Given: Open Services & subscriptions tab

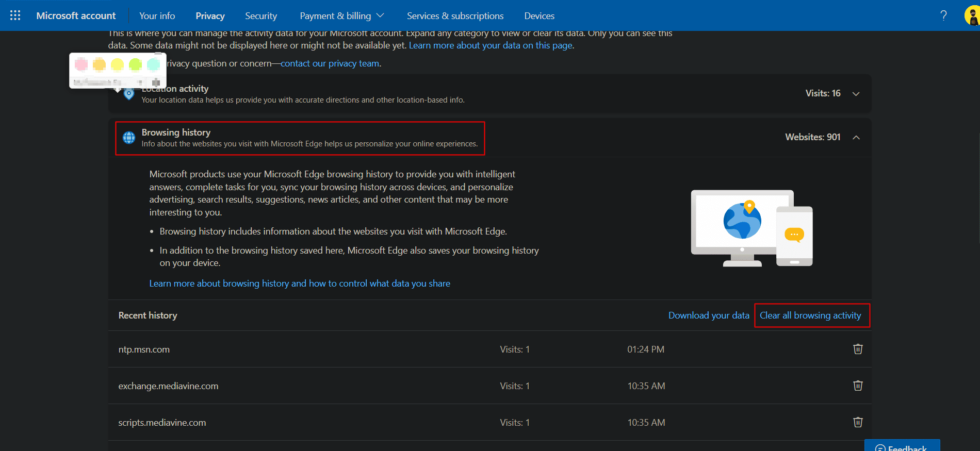Looking at the screenshot, I should click(455, 15).
